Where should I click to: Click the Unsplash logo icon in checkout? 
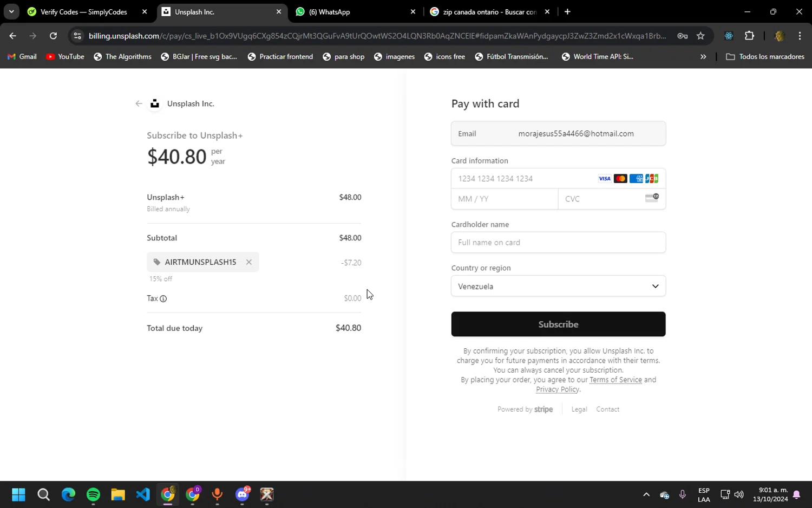click(155, 103)
